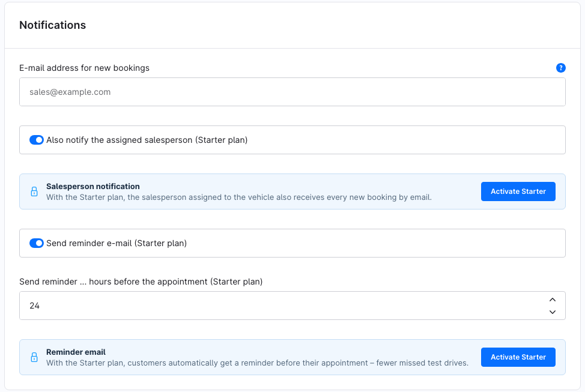
Task: Click the 'E-mail address for new bookings' label
Action: tap(84, 68)
